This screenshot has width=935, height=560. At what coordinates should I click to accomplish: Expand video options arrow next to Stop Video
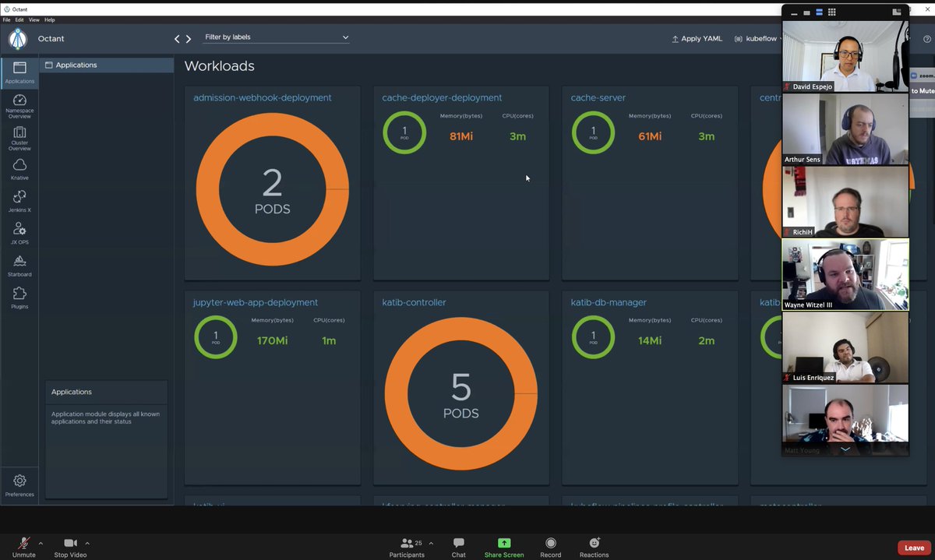pyautogui.click(x=87, y=543)
